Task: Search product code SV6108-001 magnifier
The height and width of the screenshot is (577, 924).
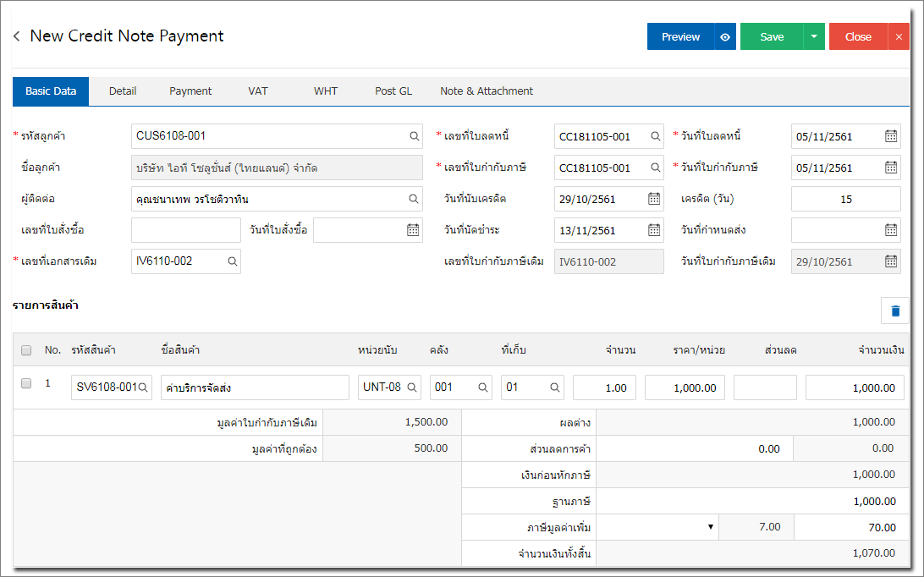Action: 143,387
